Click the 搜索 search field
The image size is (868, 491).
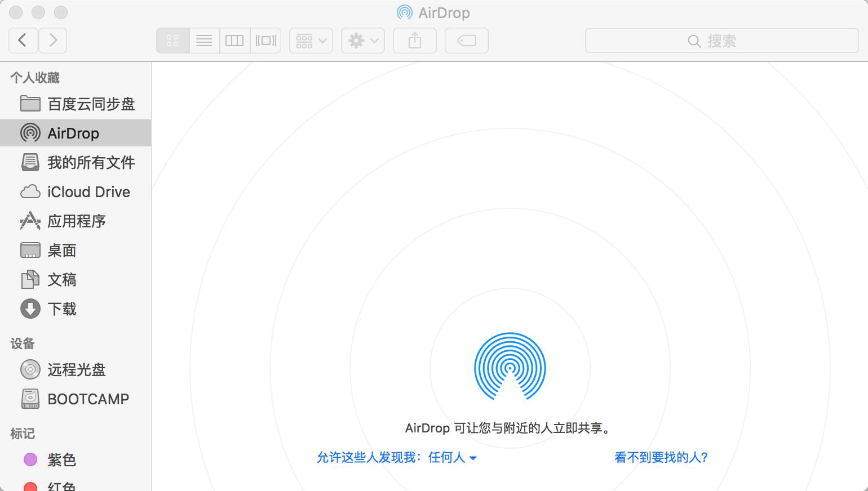tap(721, 41)
